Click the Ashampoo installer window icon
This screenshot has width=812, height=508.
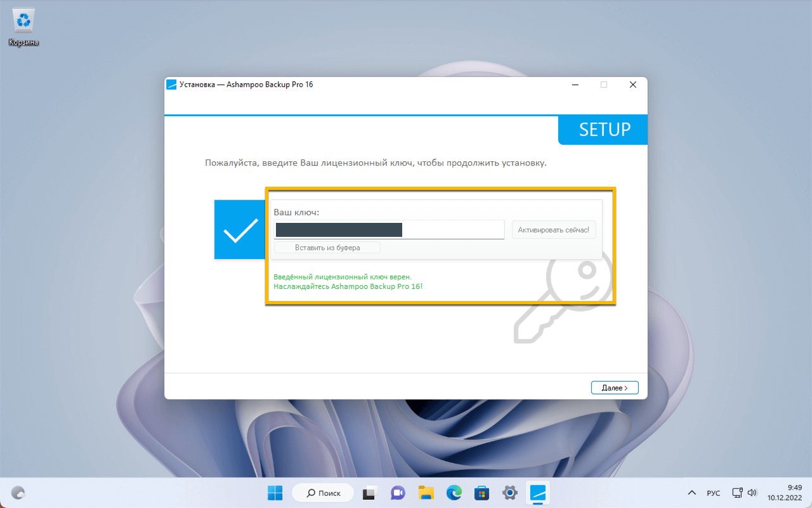(171, 84)
